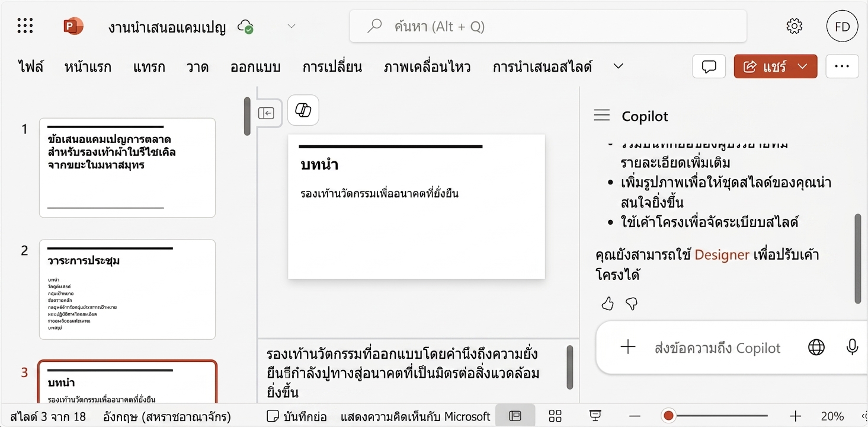Open the comments speech bubble button
The width and height of the screenshot is (868, 427).
click(709, 66)
